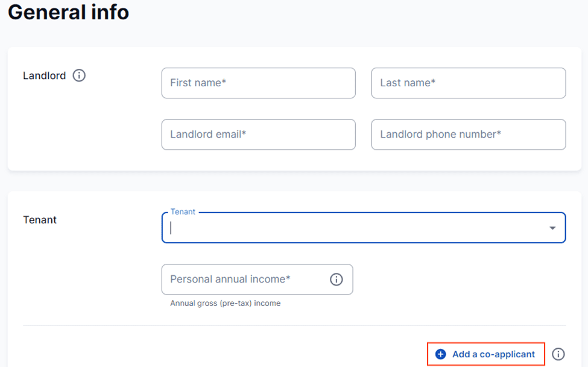The image size is (588, 367).
Task: Click the small floating Tenant field label
Action: 183,212
